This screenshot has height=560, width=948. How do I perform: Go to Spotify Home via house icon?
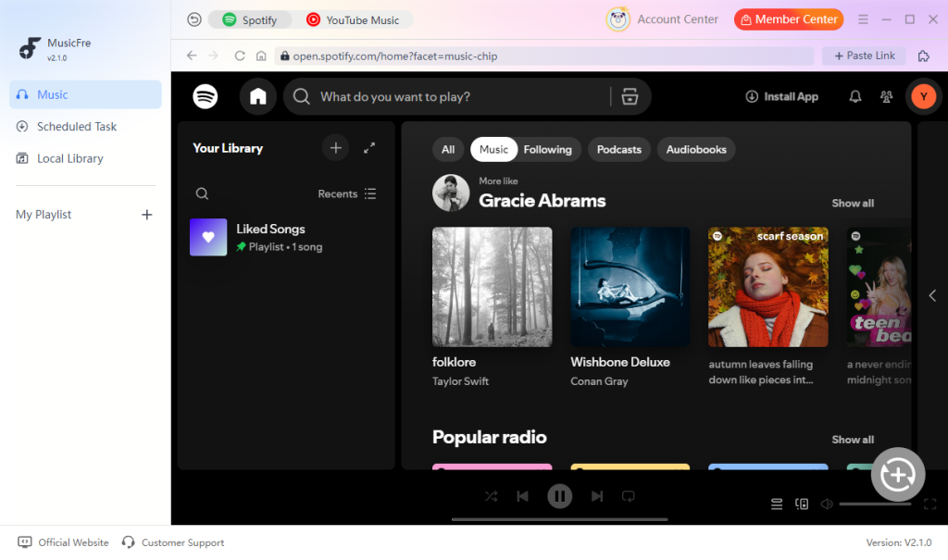point(258,97)
